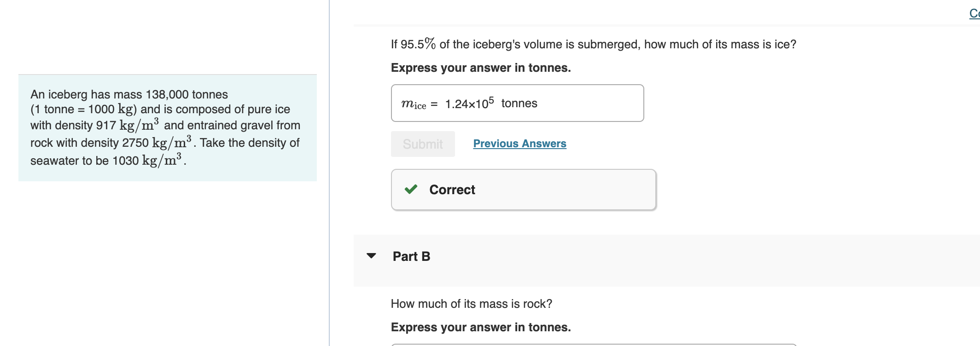Click the Part B disclosure triangle
This screenshot has height=346, width=980.
(x=372, y=256)
